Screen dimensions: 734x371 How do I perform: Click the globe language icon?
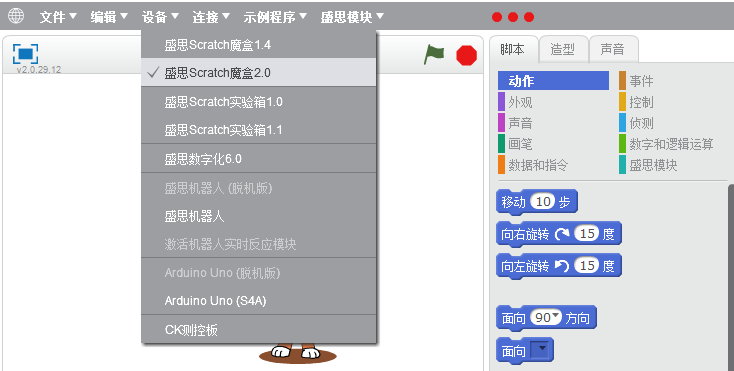click(16, 15)
